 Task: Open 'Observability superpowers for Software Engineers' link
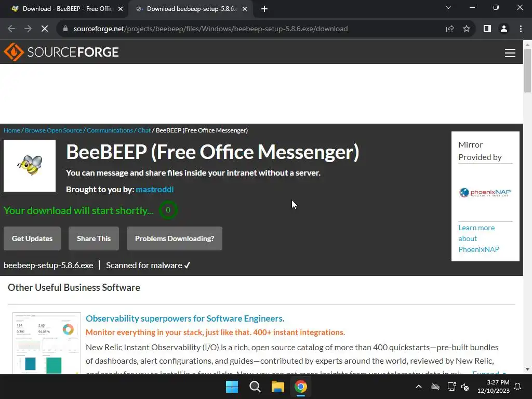coord(185,318)
